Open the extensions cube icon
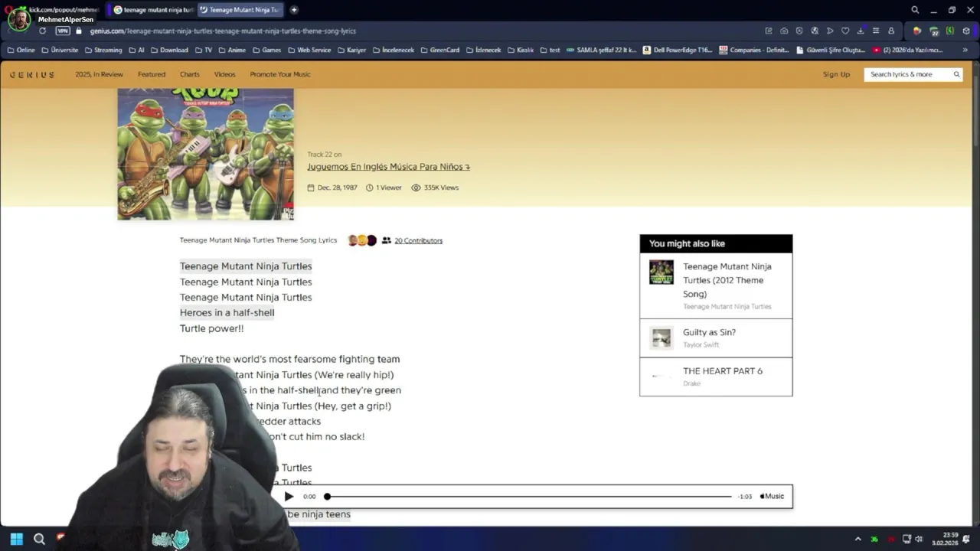This screenshot has height=551, width=980. point(966,31)
